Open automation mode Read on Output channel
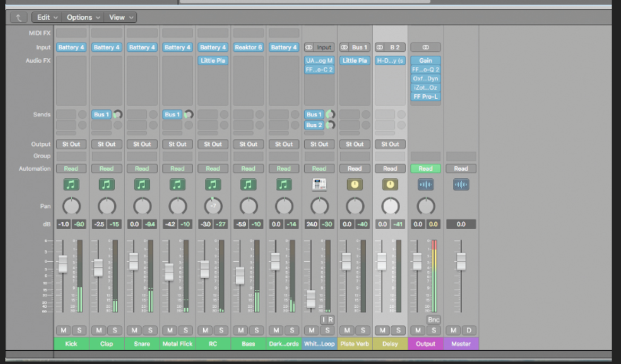 (426, 169)
